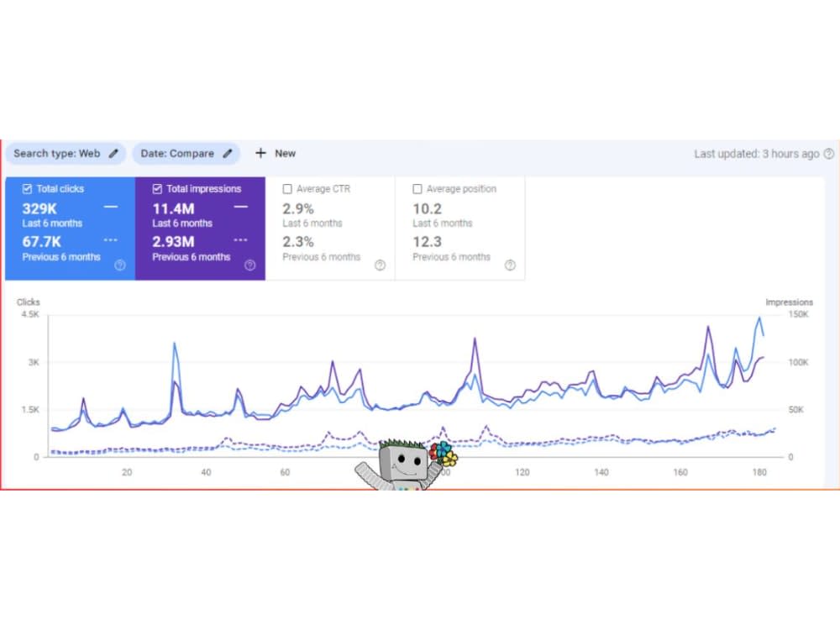Select the 10.2 average position value
Image resolution: width=840 pixels, height=630 pixels.
(427, 208)
